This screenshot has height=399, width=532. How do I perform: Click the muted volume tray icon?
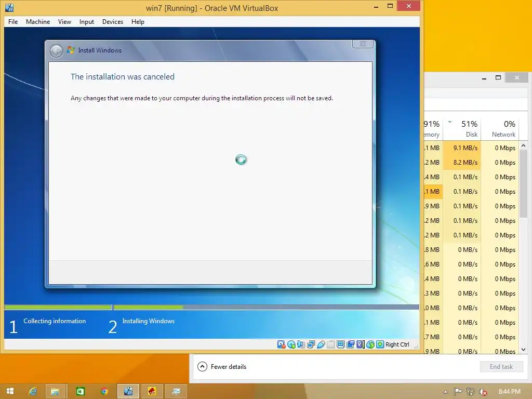pyautogui.click(x=483, y=392)
